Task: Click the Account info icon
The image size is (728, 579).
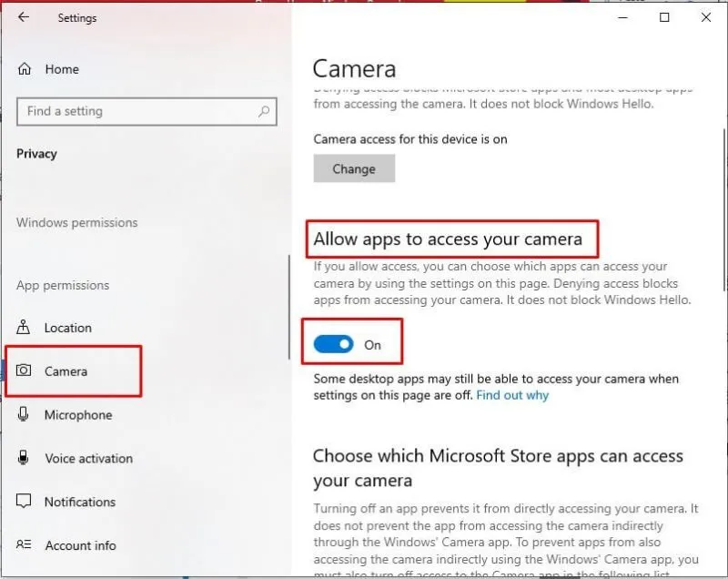Action: [x=24, y=544]
